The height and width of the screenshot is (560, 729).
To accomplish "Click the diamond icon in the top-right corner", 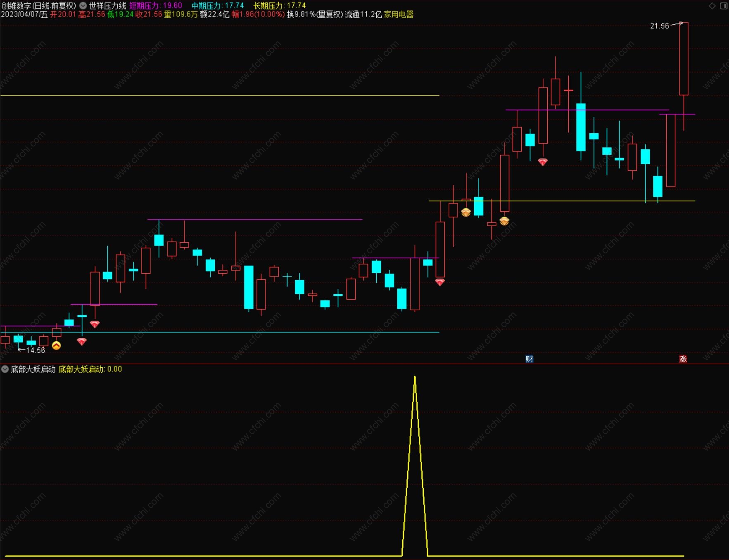I will pyautogui.click(x=712, y=6).
